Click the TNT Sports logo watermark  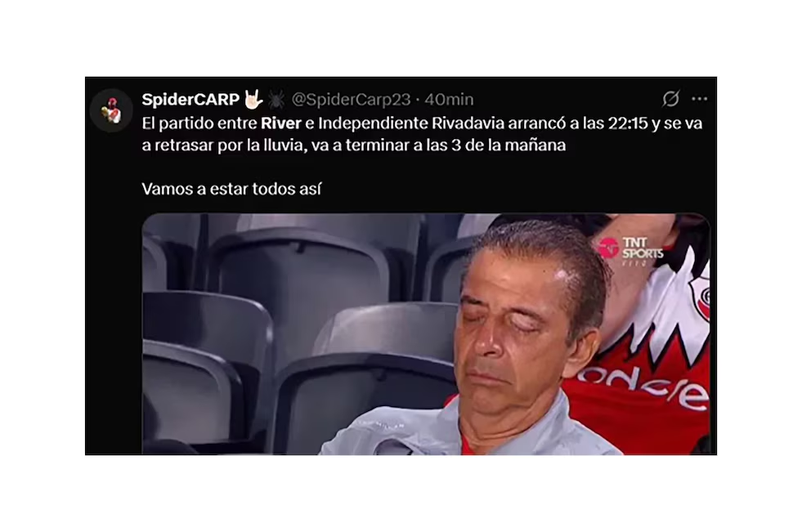tap(631, 251)
